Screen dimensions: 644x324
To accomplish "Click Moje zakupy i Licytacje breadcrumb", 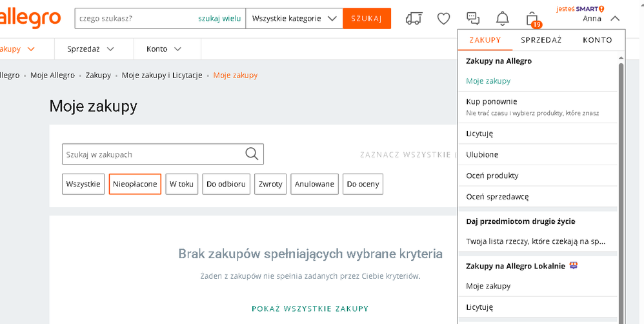I will point(162,75).
